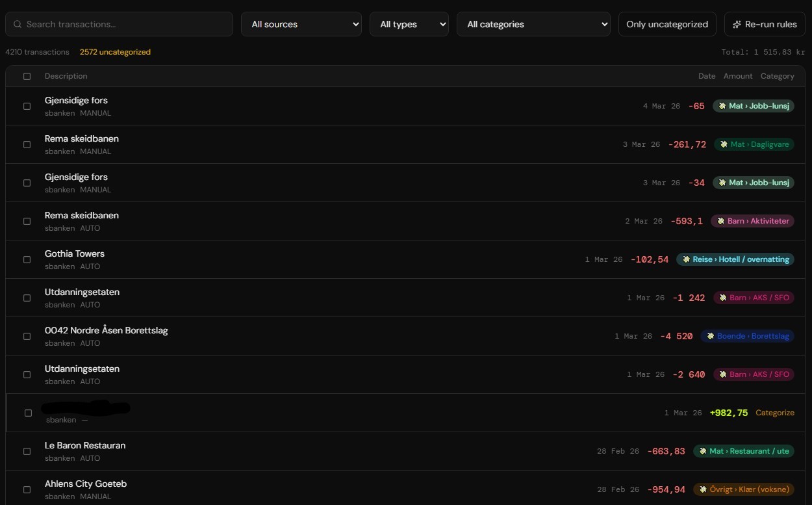812x505 pixels.
Task: Click Categorize link on the +982,75 transaction
Action: pos(775,413)
